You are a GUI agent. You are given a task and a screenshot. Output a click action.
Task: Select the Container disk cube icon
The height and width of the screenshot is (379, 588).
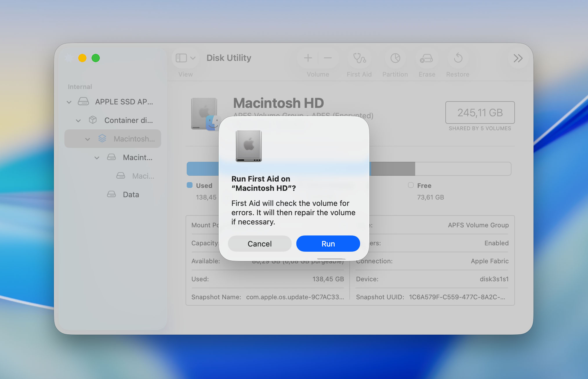click(93, 120)
